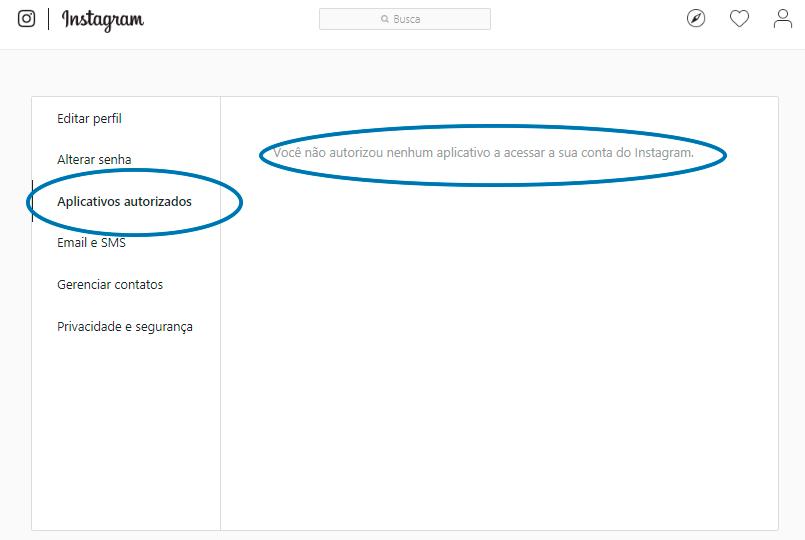Screen dimensions: 805x540
Task: Click the Busca placeholder text
Action: pos(407,19)
